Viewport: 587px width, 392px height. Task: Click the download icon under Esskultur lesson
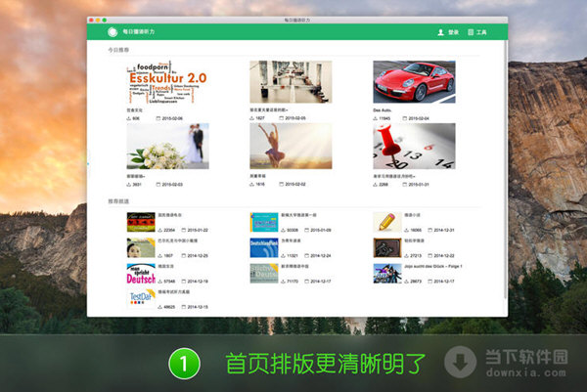tap(129, 118)
